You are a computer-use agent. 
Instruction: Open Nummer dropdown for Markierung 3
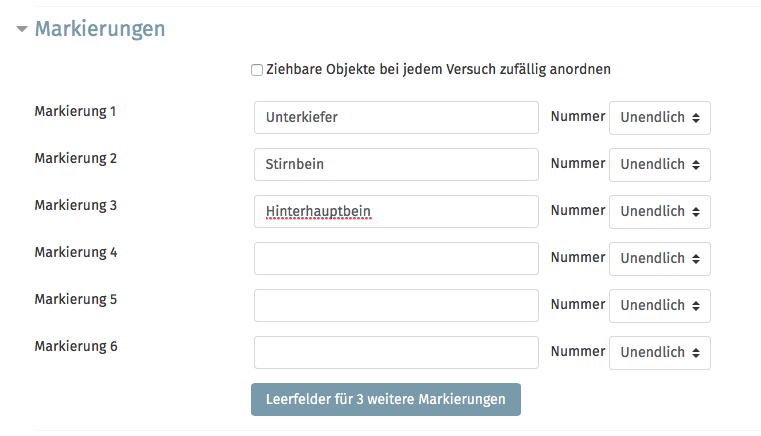pos(660,212)
